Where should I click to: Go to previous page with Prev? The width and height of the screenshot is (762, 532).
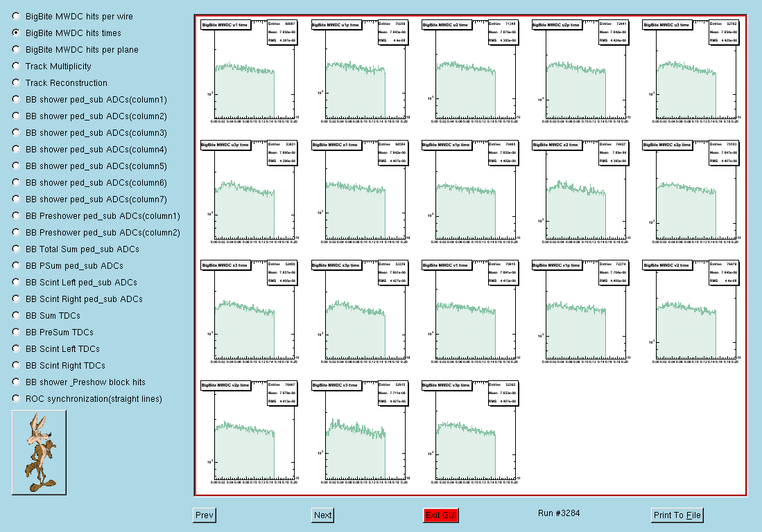[204, 515]
